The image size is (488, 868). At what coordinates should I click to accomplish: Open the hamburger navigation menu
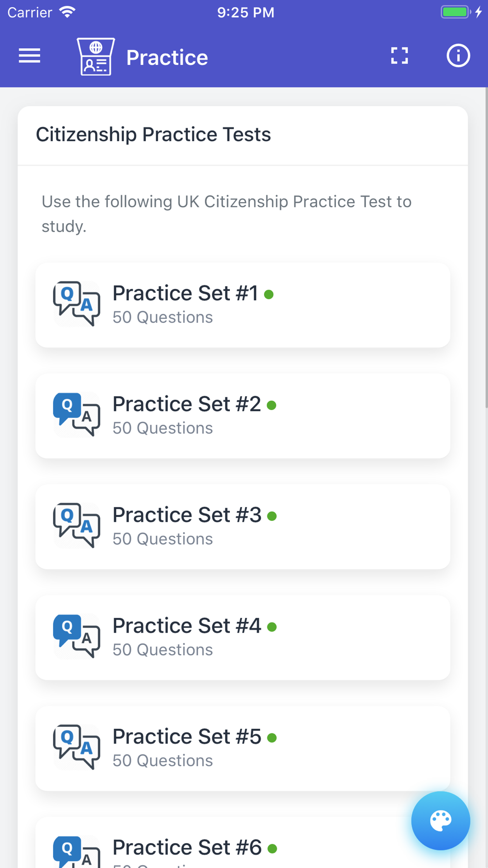29,56
